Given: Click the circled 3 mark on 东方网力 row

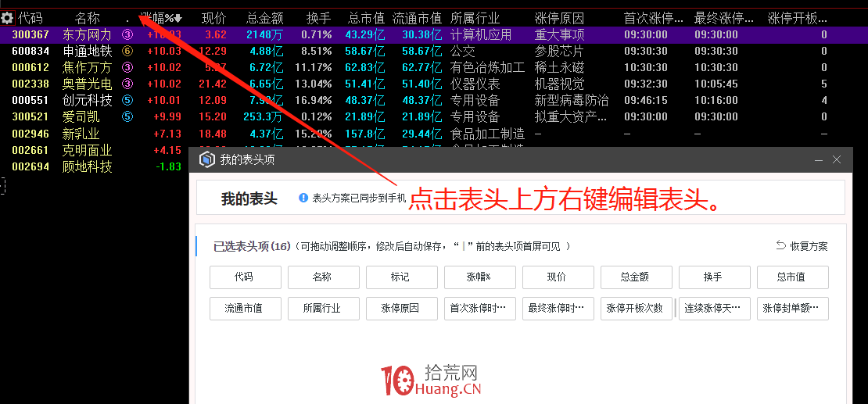Looking at the screenshot, I should coord(127,35).
